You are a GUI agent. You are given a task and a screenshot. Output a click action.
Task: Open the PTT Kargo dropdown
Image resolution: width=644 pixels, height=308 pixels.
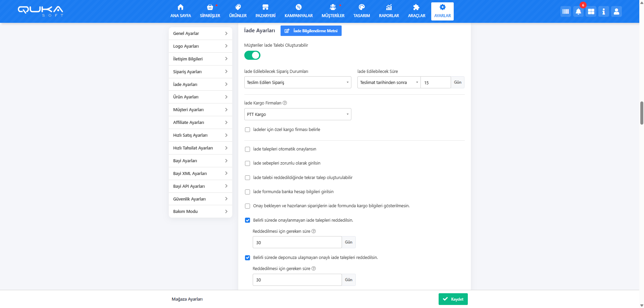click(x=297, y=115)
